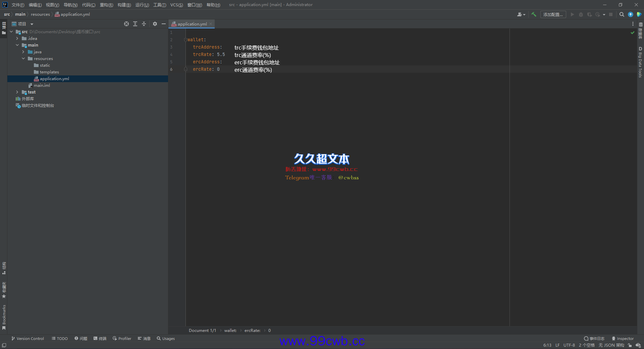644x349 pixels.
Task: Collapse the main folder node
Action: tap(17, 45)
